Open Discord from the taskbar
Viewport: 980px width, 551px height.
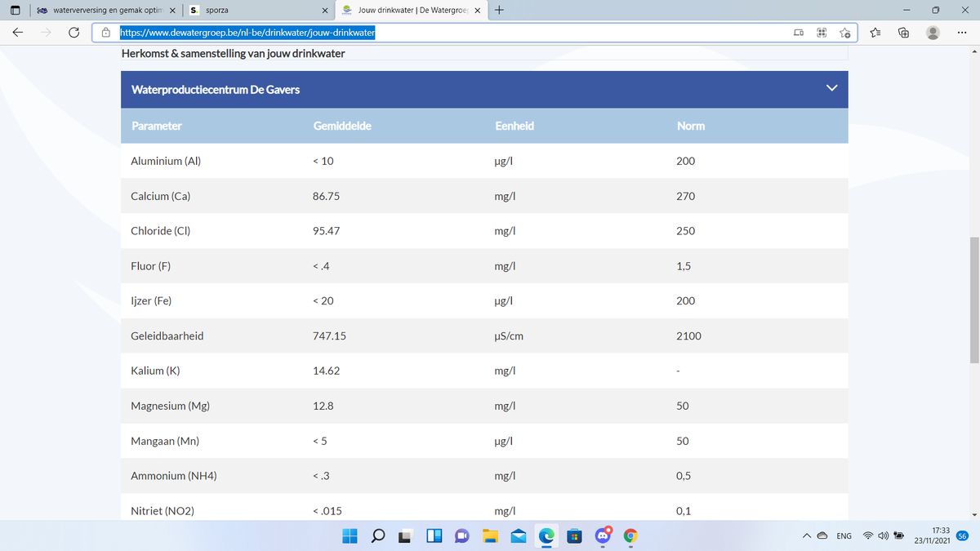click(603, 536)
